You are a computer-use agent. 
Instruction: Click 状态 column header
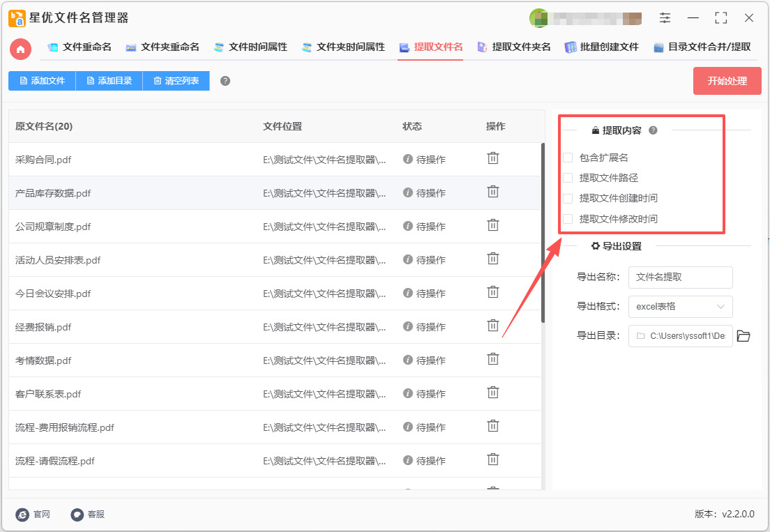pyautogui.click(x=412, y=126)
